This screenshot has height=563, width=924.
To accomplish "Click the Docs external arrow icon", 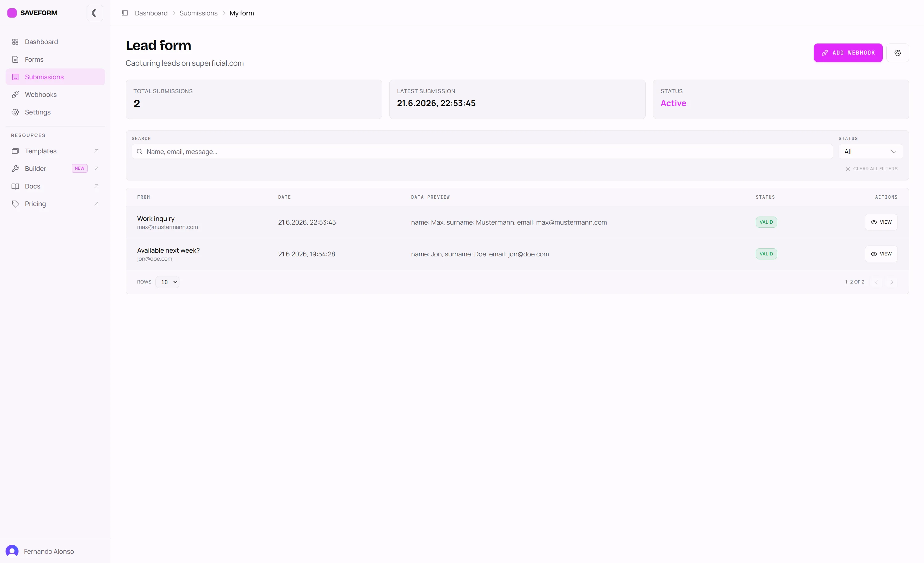I will click(x=97, y=186).
